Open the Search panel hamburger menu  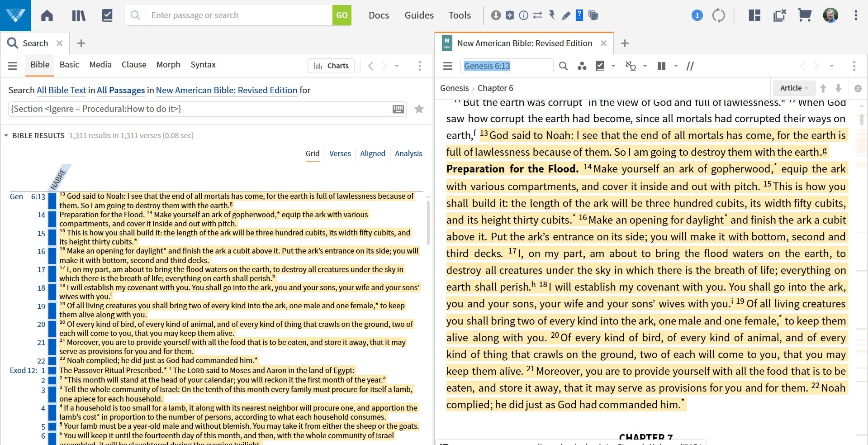[x=13, y=66]
